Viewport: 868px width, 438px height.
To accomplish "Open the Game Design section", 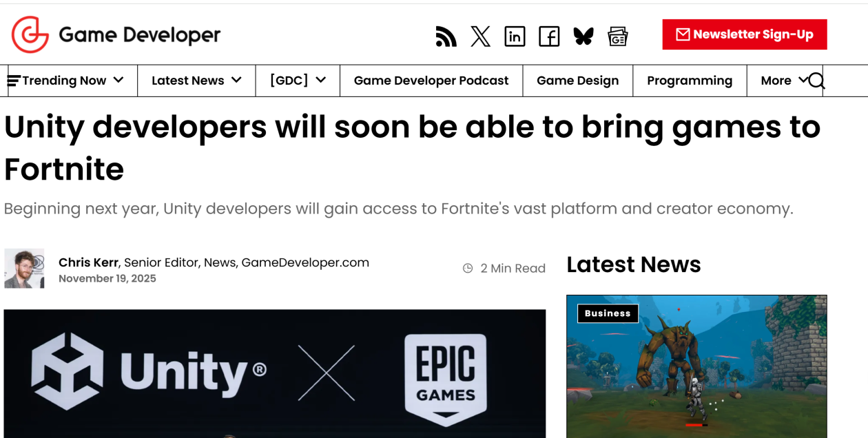I will click(577, 81).
